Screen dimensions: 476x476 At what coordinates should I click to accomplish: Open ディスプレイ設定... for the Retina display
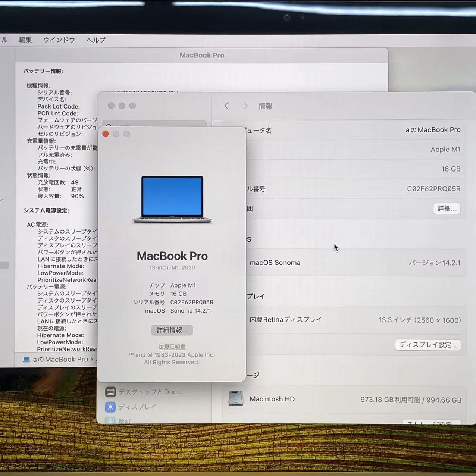(x=428, y=345)
